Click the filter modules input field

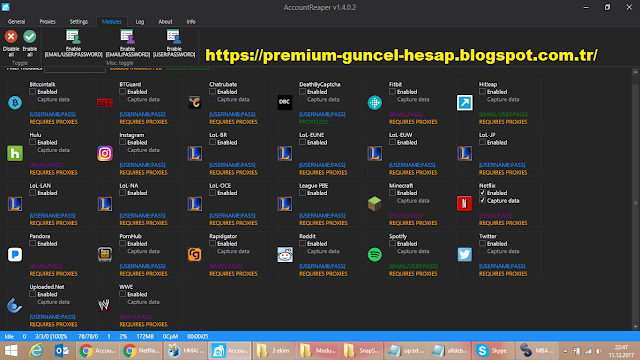pyautogui.click(x=75, y=69)
